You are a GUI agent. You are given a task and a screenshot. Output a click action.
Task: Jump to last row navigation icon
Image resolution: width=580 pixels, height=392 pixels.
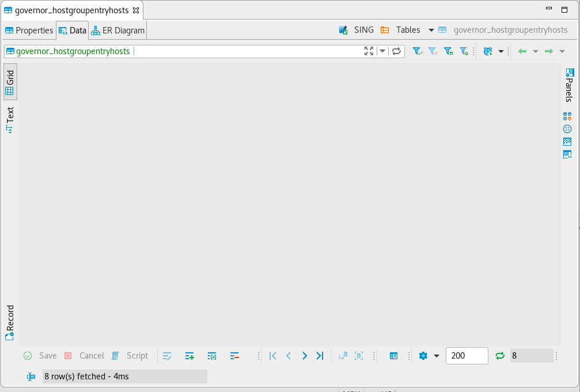pos(320,356)
